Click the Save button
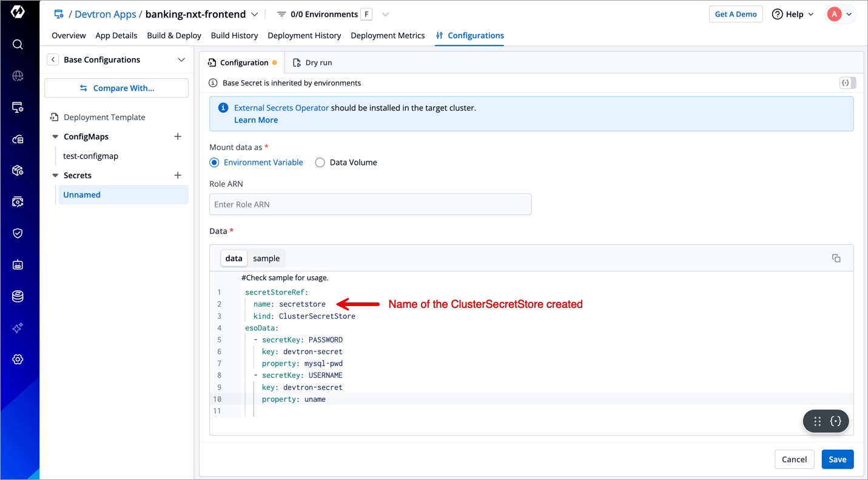The image size is (868, 480). pos(837,459)
